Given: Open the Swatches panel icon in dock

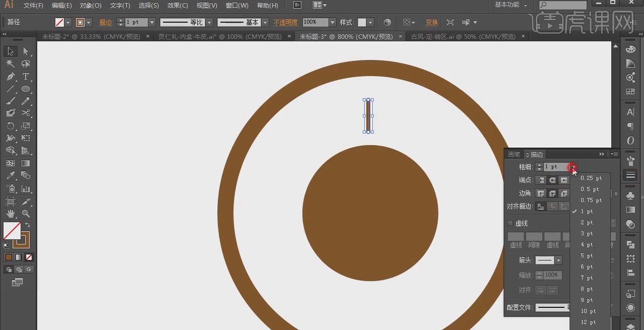Looking at the screenshot, I should point(630,92).
